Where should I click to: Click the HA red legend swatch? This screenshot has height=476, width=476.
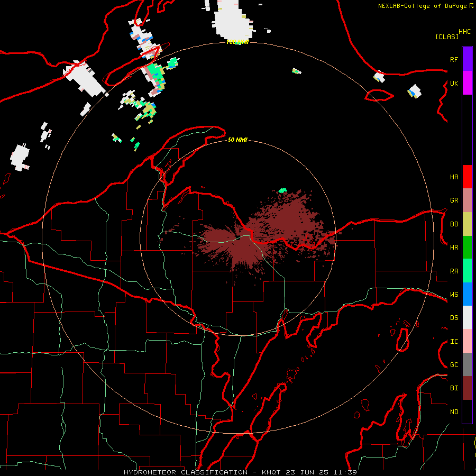pos(467,177)
